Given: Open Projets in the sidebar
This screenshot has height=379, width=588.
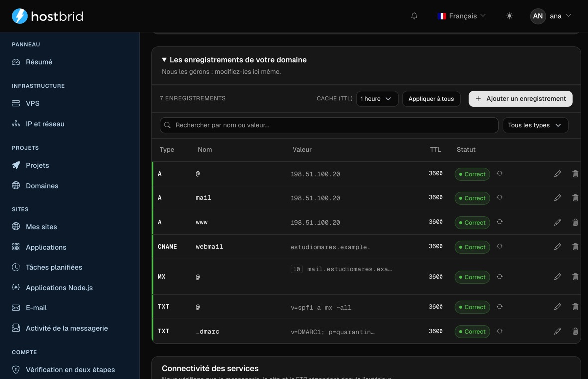Looking at the screenshot, I should pos(31,165).
